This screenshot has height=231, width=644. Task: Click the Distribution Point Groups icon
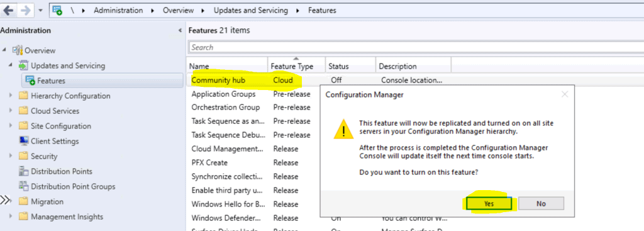(24, 186)
